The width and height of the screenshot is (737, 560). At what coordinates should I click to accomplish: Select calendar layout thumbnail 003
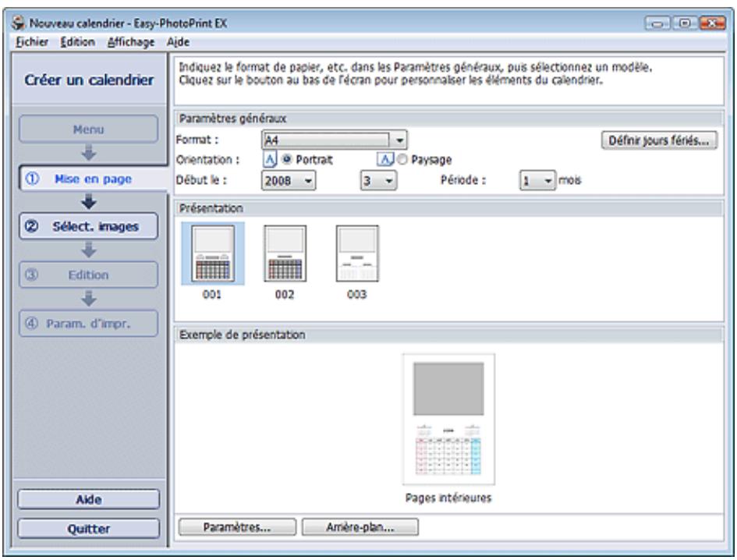coord(357,254)
